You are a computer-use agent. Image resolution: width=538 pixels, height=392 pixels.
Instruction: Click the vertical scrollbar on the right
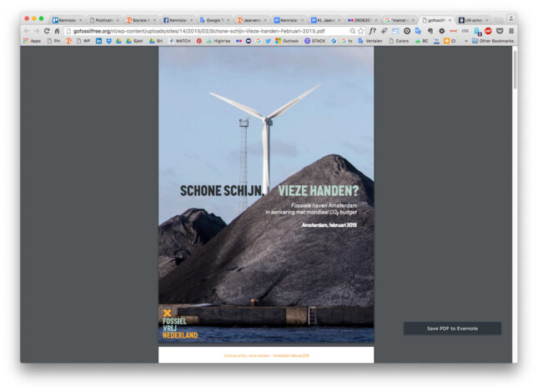(x=514, y=71)
